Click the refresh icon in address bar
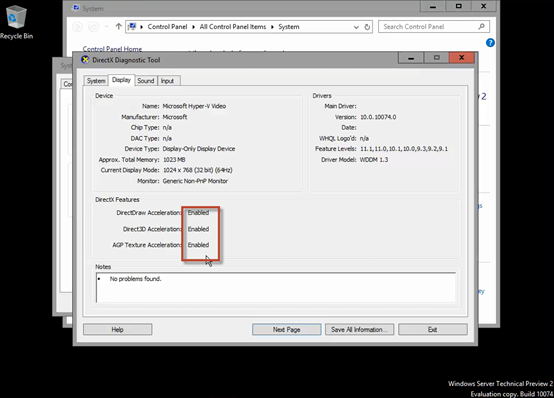 pos(367,27)
